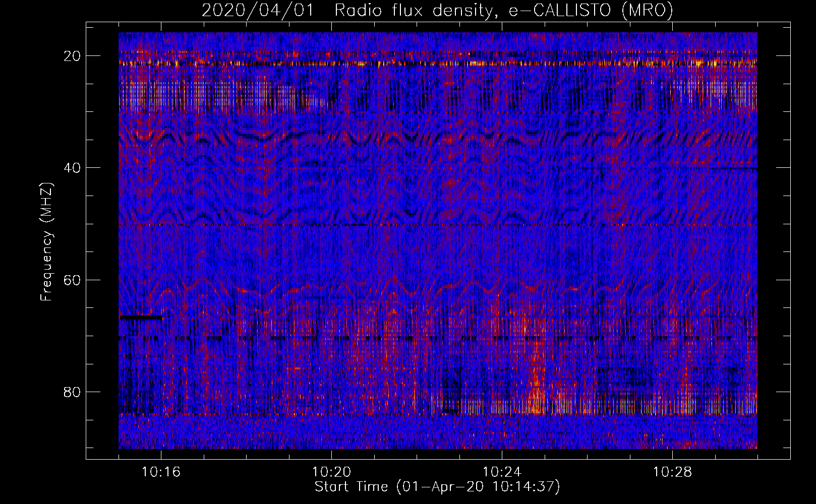
Task: Click the 10:24 time tick label
Action: (x=502, y=472)
